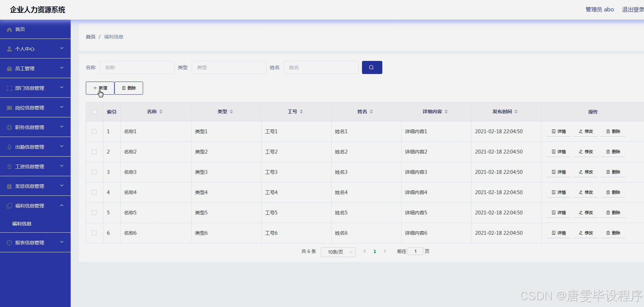This screenshot has width=644, height=307.
Task: Open 奖惩信息管理 sidebar menu
Action: (35, 186)
